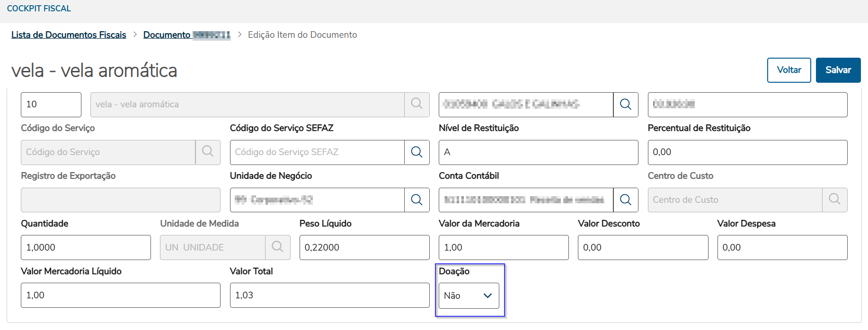
Task: Click search icon beside Centro de Custo
Action: click(834, 200)
